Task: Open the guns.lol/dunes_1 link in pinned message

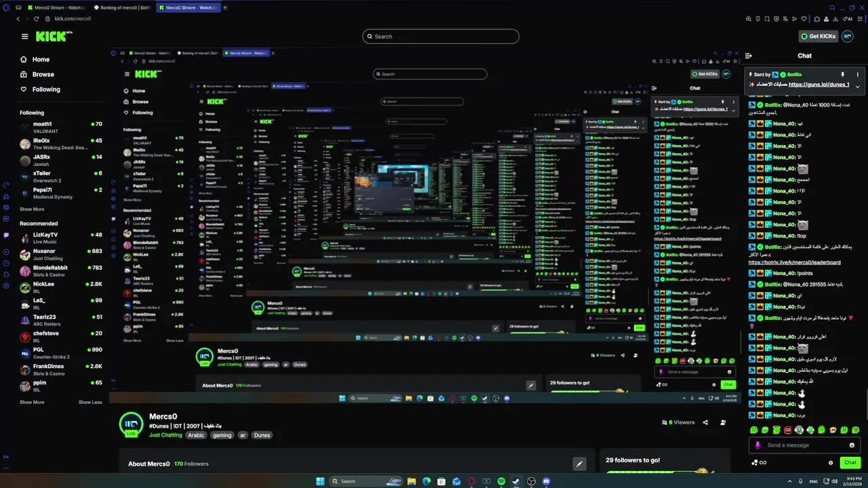Action: (819, 85)
